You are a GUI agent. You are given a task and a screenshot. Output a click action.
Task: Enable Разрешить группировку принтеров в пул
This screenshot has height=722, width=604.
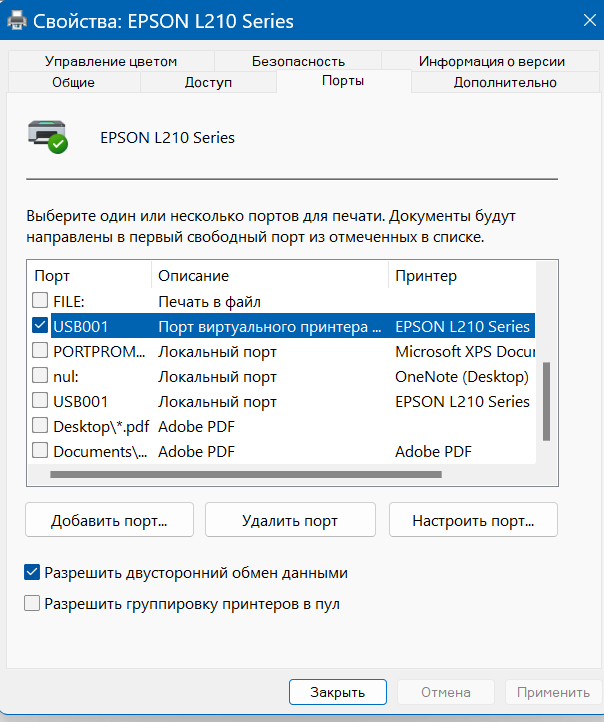[x=32, y=603]
